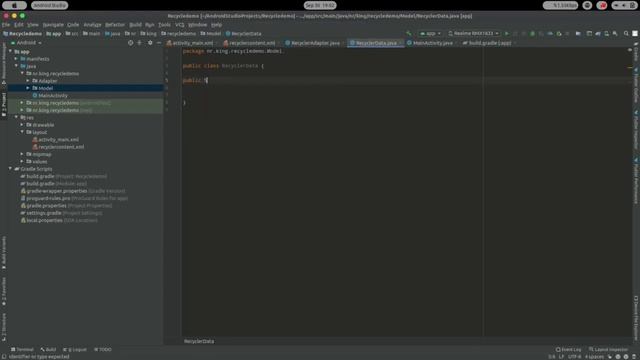Switch to build.gradle (app) editor tab
This screenshot has width=640, height=360.
coord(487,43)
